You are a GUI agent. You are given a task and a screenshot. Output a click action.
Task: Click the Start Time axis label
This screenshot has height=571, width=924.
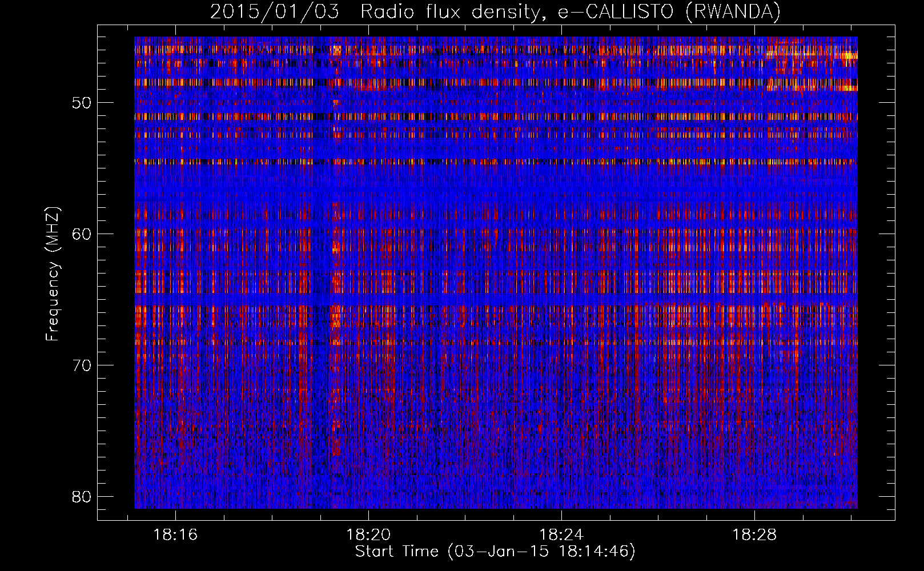click(495, 552)
